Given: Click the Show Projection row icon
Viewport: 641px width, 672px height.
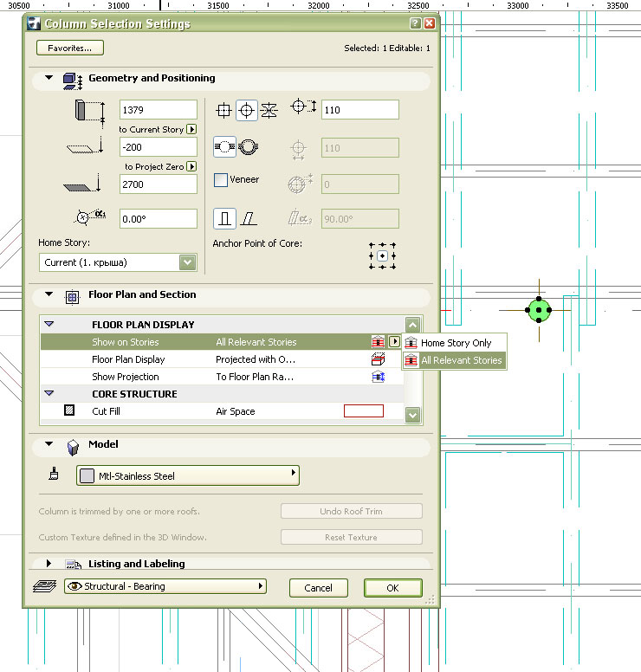Looking at the screenshot, I should pos(378,377).
